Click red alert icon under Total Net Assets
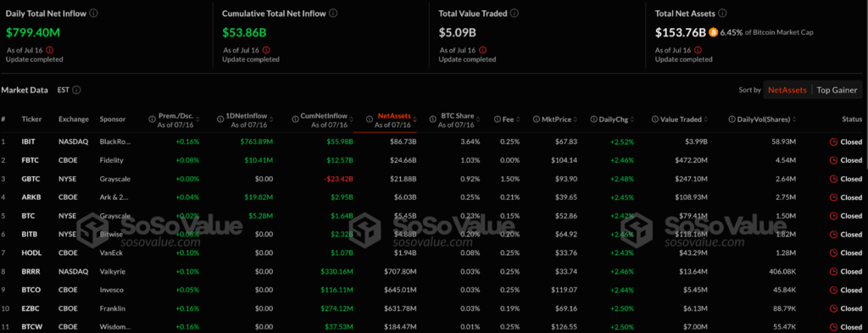The image size is (868, 333). pos(698,50)
